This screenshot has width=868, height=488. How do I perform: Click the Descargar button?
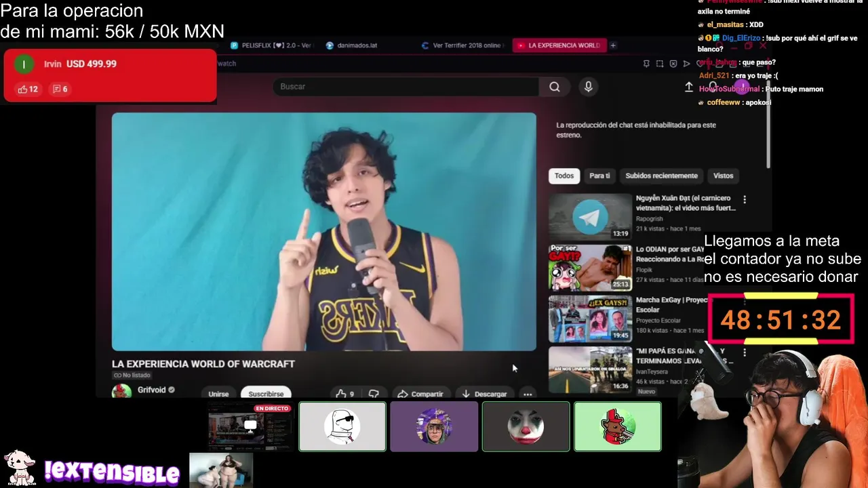pyautogui.click(x=484, y=394)
